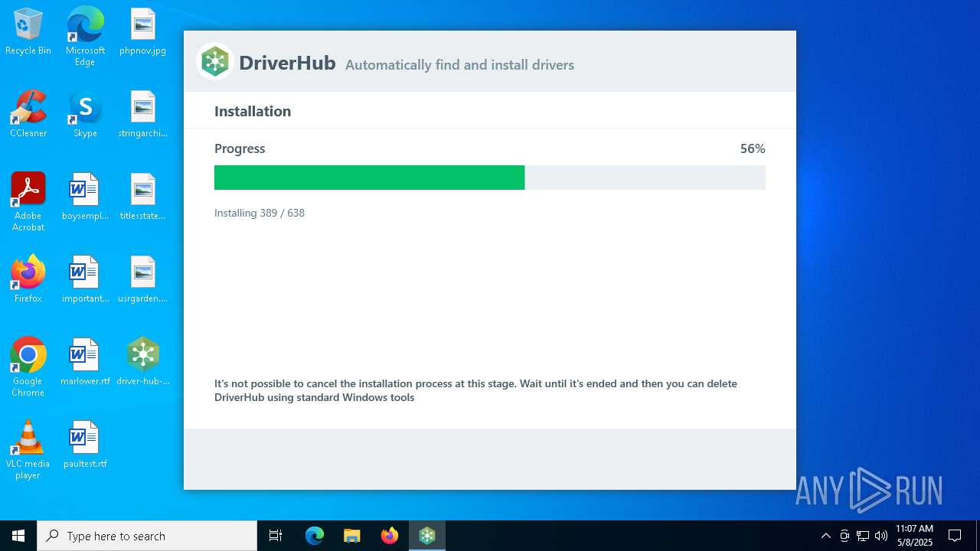Viewport: 980px width, 551px height.
Task: Click the Task View taskbar button
Action: click(276, 536)
